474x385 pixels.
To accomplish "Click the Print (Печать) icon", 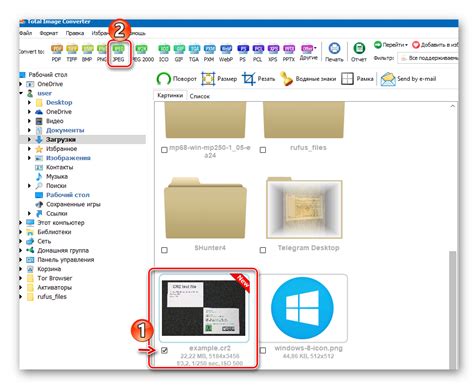I will (334, 52).
